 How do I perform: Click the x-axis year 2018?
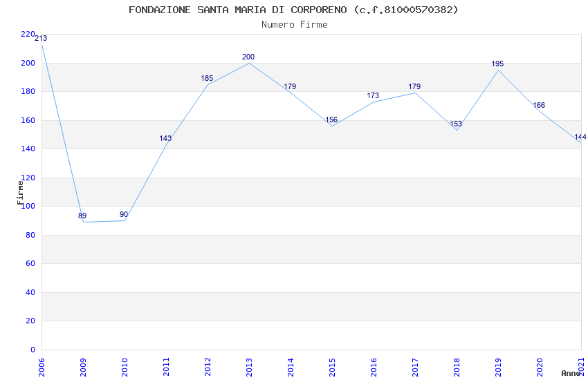tap(457, 367)
